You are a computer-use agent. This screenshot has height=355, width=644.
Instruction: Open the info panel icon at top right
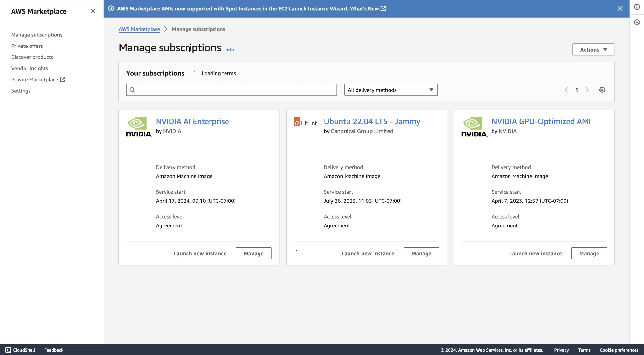637,7
